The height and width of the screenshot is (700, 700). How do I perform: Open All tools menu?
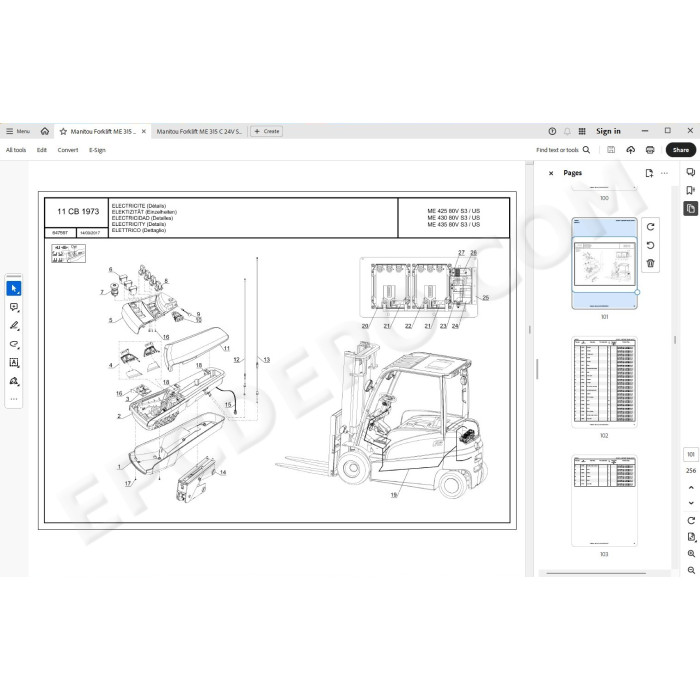[x=16, y=150]
